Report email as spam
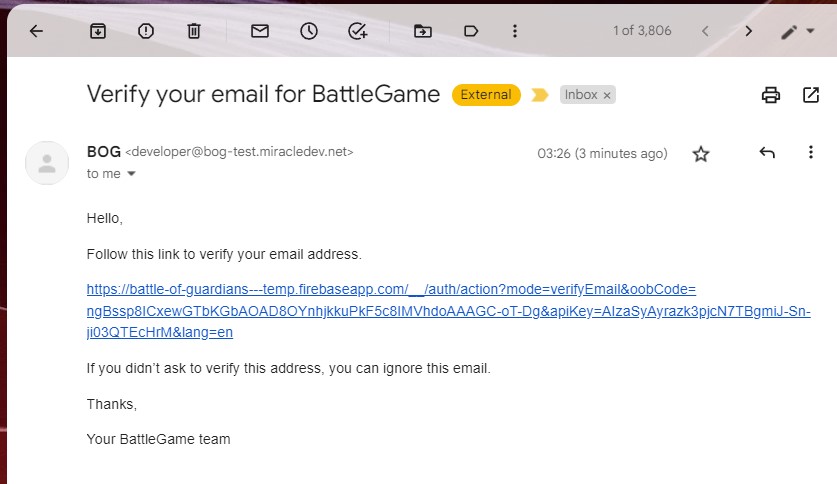Screen dimensions: 837x484 coord(146,31)
